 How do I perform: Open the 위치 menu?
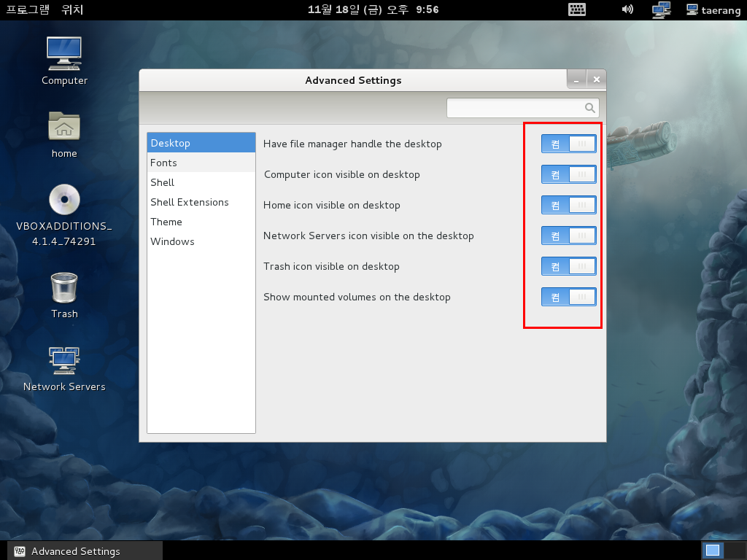click(x=72, y=9)
